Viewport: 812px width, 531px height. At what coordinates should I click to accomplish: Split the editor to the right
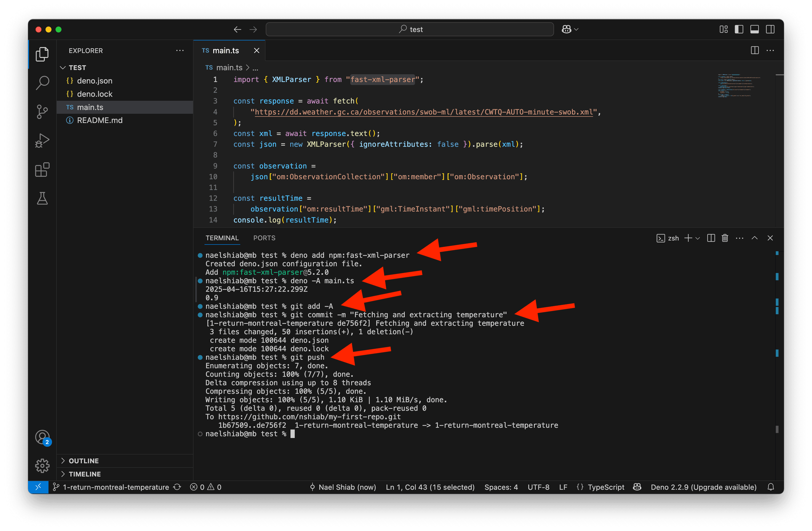click(755, 50)
